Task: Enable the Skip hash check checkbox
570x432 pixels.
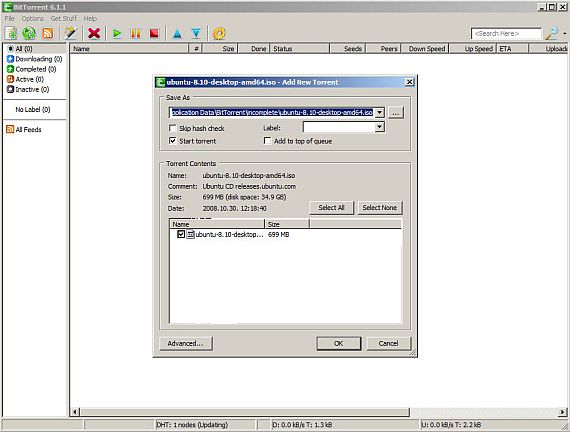Action: (173, 128)
